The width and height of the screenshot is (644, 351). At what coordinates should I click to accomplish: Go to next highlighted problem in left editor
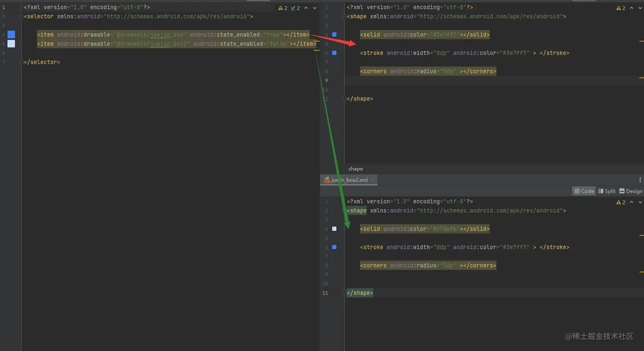[x=315, y=8]
